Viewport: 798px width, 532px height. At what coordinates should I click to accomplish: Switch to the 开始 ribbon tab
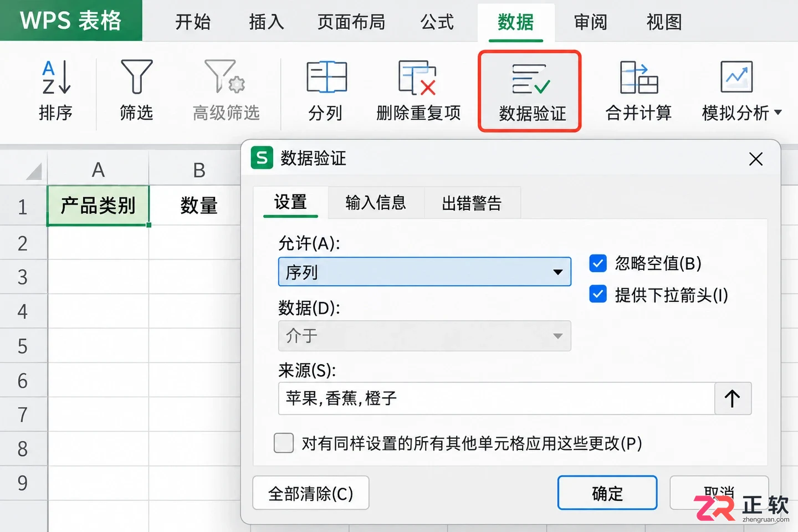(x=193, y=22)
